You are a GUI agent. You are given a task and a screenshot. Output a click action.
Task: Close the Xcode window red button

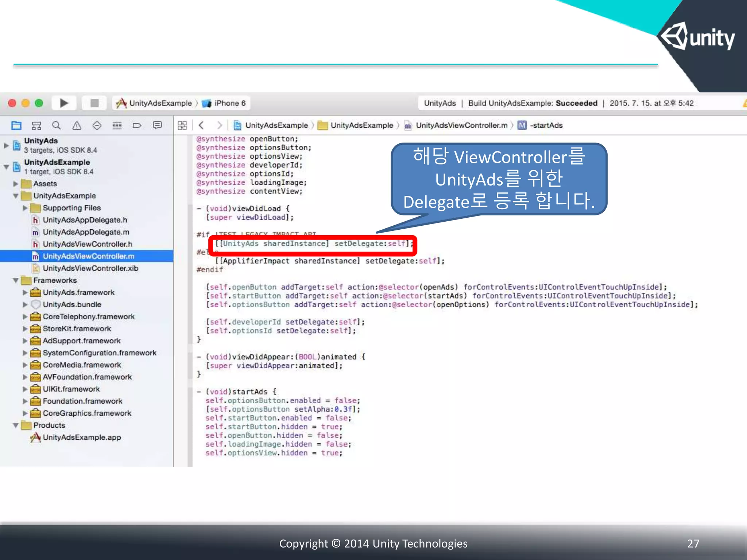coord(12,103)
